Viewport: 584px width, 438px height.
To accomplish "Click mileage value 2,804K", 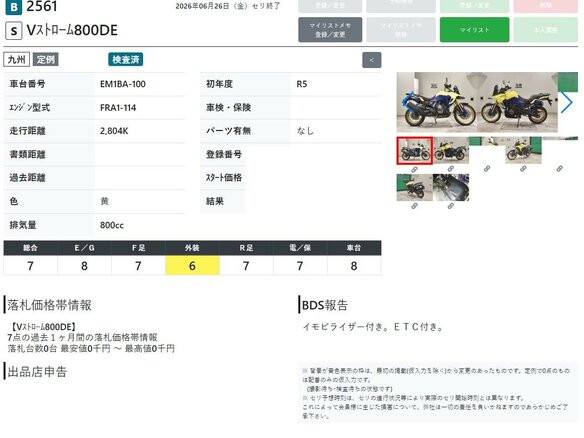I will (x=114, y=131).
